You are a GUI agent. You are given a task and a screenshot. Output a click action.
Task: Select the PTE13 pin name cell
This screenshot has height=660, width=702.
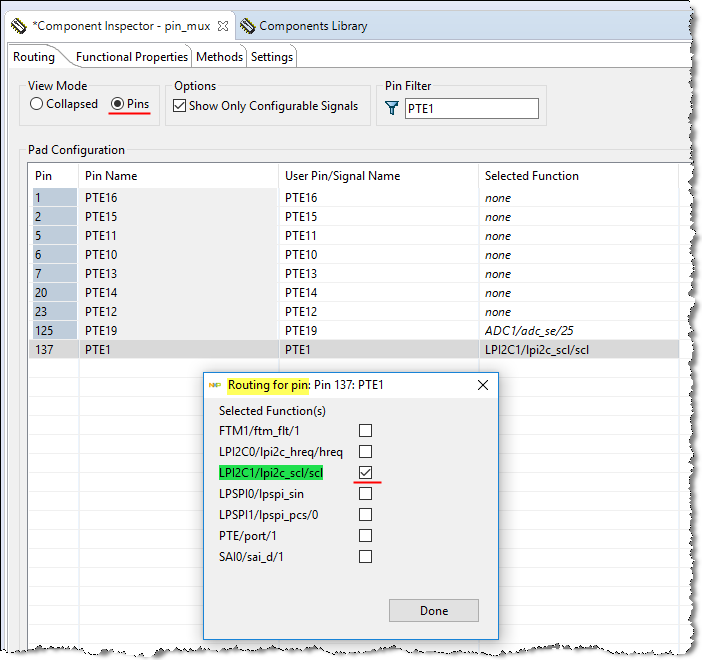pos(179,274)
